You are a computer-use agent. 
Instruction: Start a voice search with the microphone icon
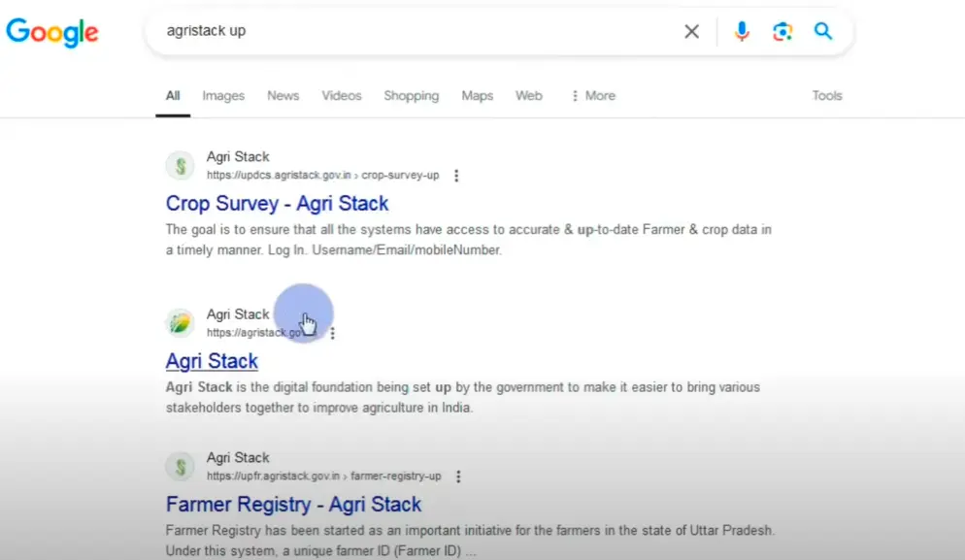(742, 31)
